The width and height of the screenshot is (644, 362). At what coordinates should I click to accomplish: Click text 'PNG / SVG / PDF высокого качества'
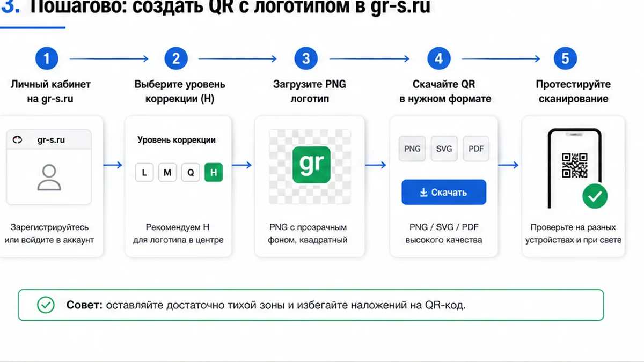click(444, 234)
